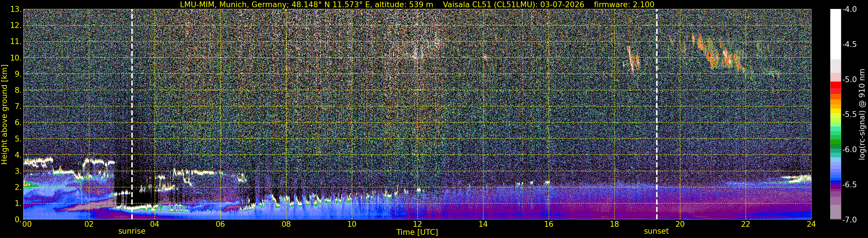Click the '9.' height tick label

18,74
